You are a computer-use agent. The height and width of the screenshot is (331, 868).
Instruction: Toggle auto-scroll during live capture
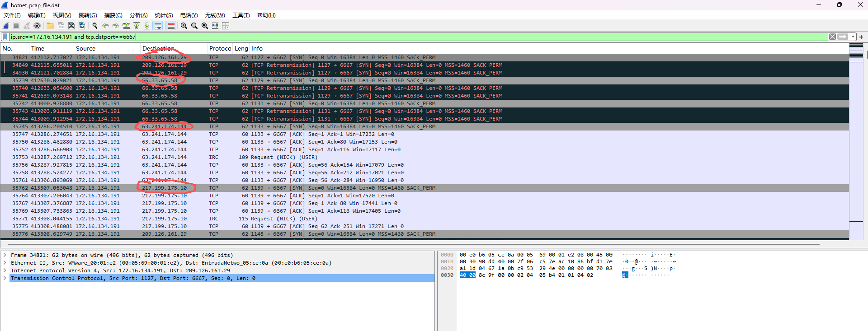(x=158, y=26)
